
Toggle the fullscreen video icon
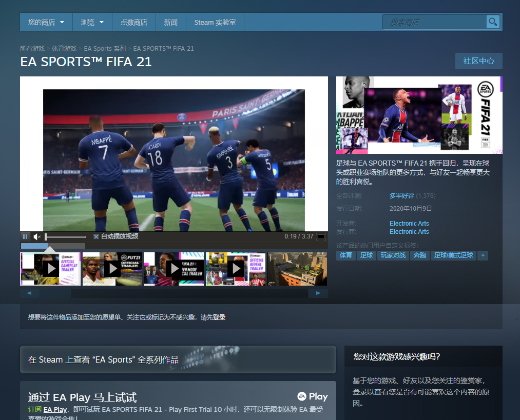(x=321, y=236)
